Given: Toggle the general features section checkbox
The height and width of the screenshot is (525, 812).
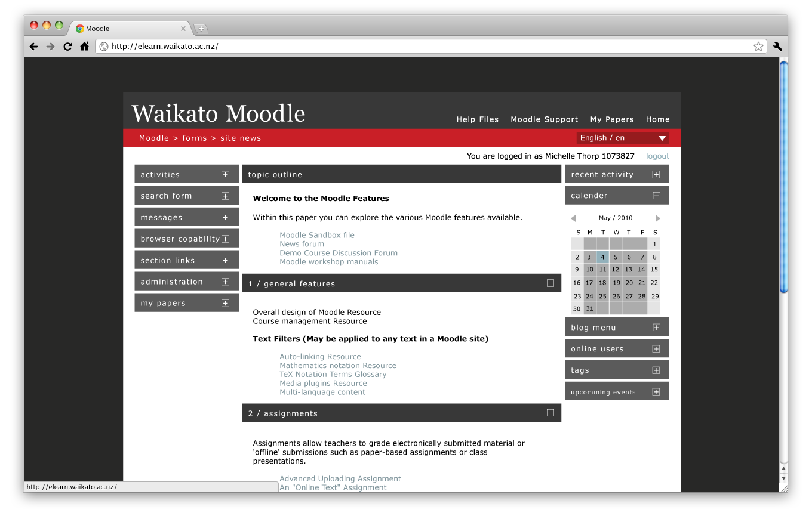Looking at the screenshot, I should (550, 283).
